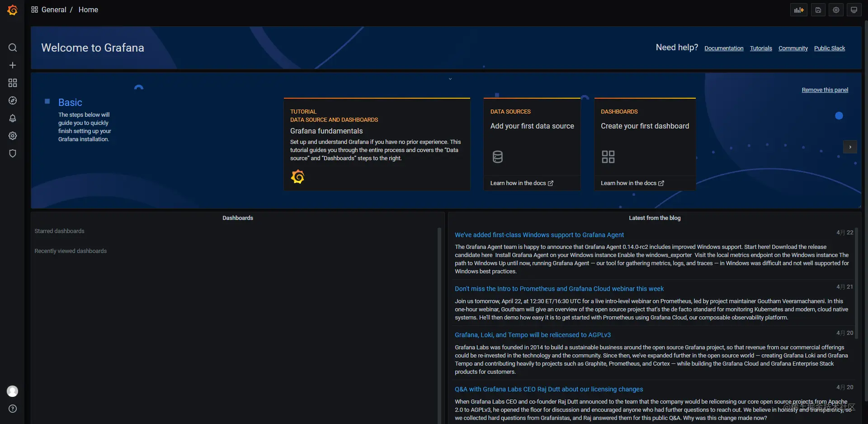
Task: Expand the panel menu chevron above tutorial cards
Action: click(450, 79)
